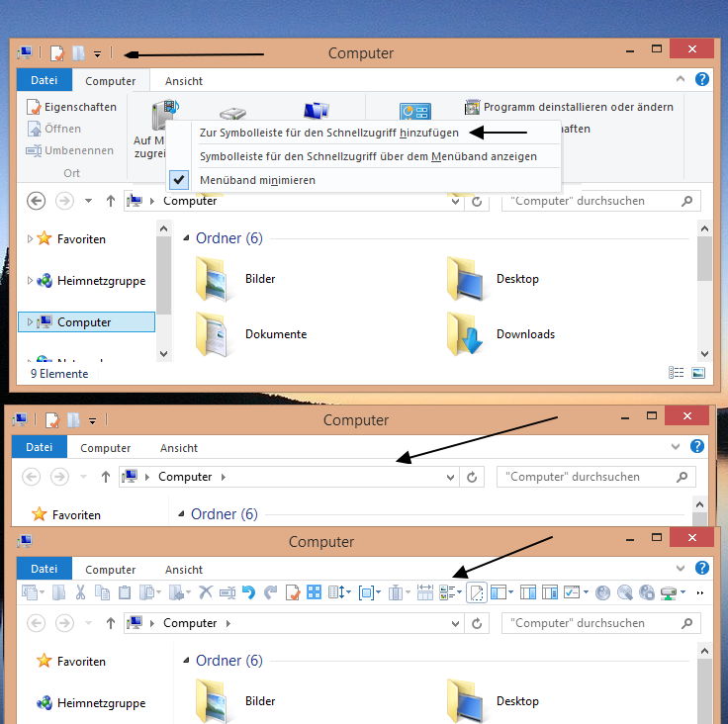
Task: Click the Copy two-pages icon in bottom toolbar
Action: (x=102, y=592)
